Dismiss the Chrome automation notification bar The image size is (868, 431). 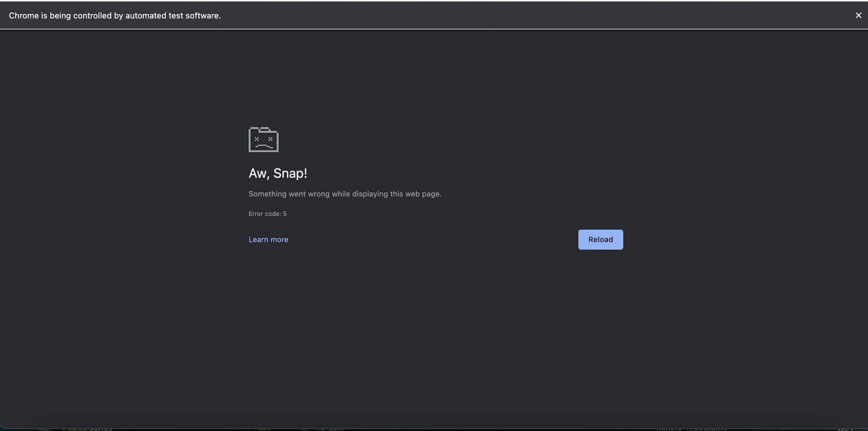pos(858,15)
